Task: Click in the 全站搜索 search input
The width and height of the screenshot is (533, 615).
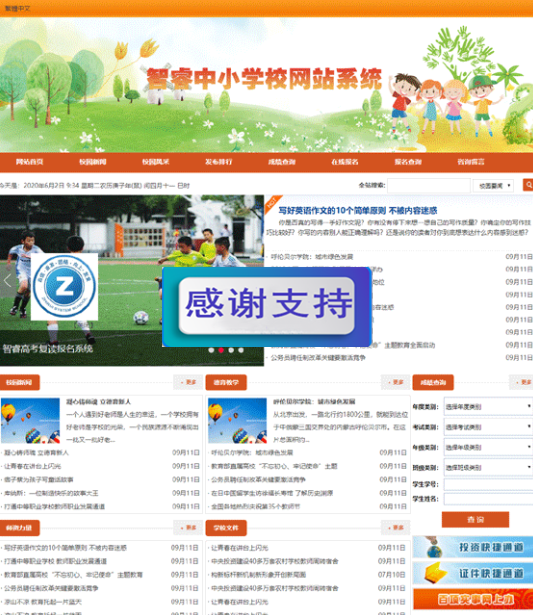Action: pos(429,186)
